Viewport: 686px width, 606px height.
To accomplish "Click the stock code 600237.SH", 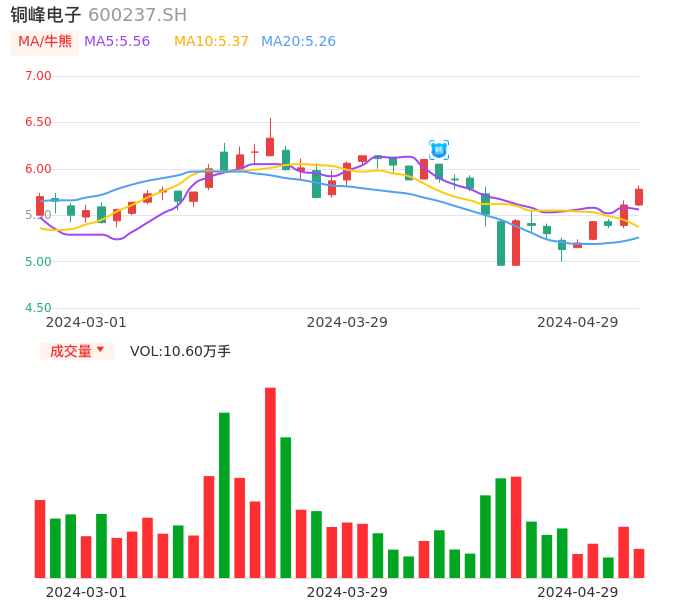I will pyautogui.click(x=137, y=15).
